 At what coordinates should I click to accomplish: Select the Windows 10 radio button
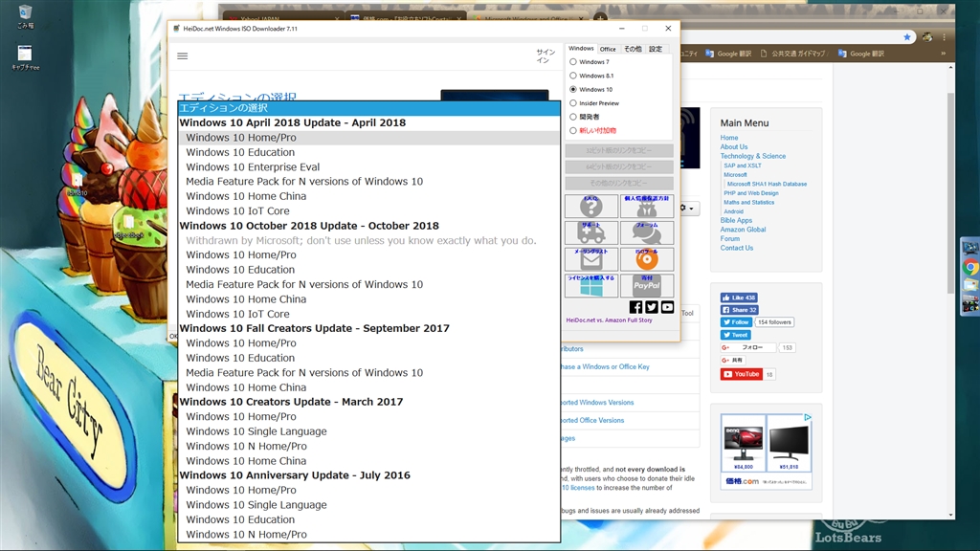[x=573, y=89]
